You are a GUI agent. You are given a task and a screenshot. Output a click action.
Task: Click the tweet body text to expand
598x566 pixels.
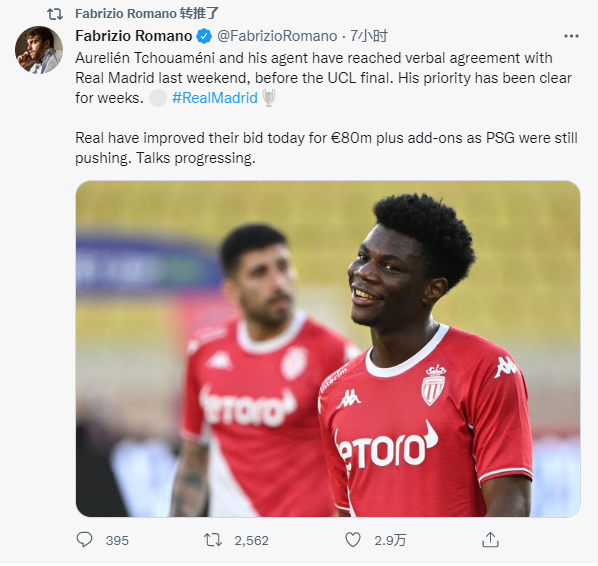tap(326, 108)
